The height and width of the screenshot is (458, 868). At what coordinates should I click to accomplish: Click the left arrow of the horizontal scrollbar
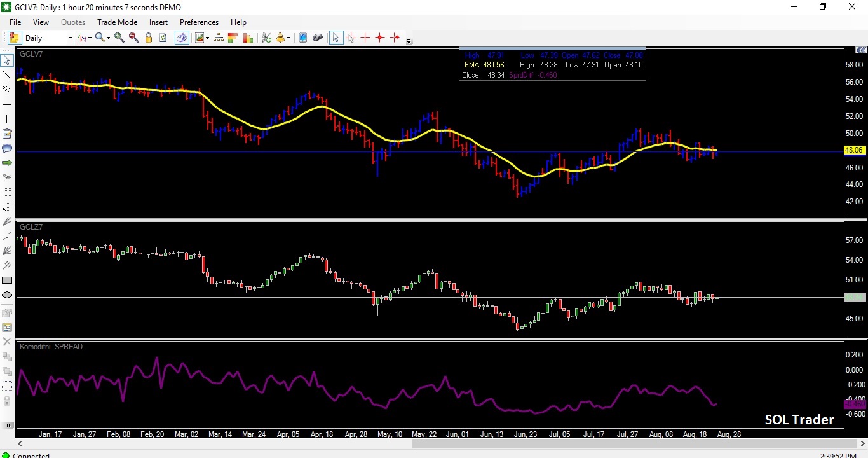(19, 443)
